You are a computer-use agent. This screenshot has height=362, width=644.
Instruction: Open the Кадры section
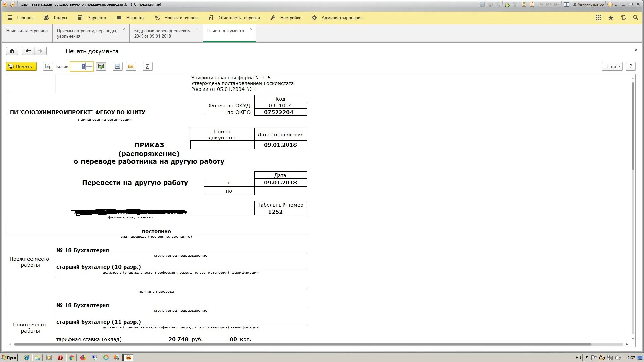click(x=56, y=18)
